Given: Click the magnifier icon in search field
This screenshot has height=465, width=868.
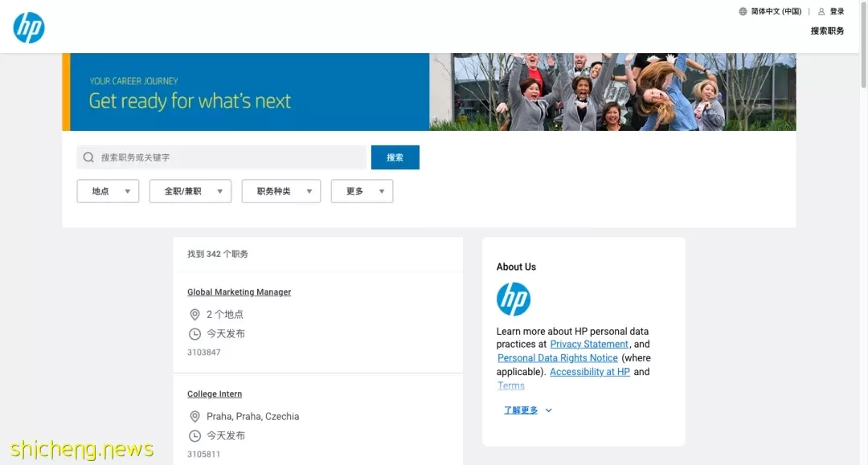Looking at the screenshot, I should coord(88,157).
